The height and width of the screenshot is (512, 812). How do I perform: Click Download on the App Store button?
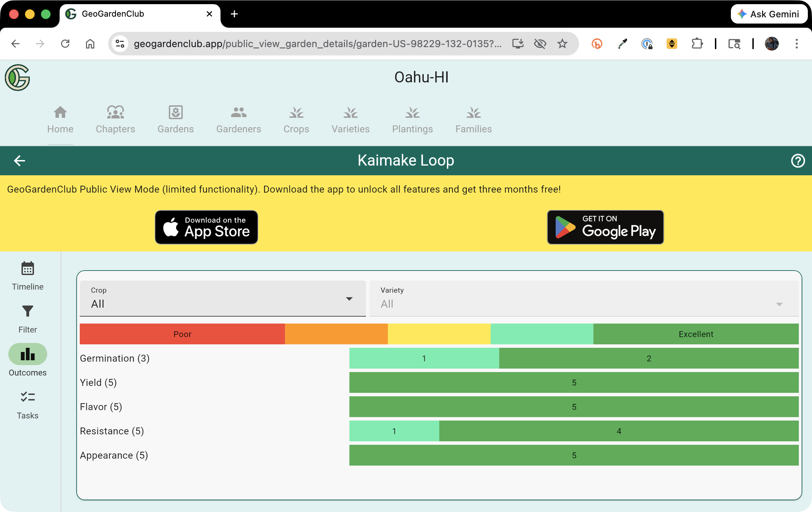coord(206,227)
